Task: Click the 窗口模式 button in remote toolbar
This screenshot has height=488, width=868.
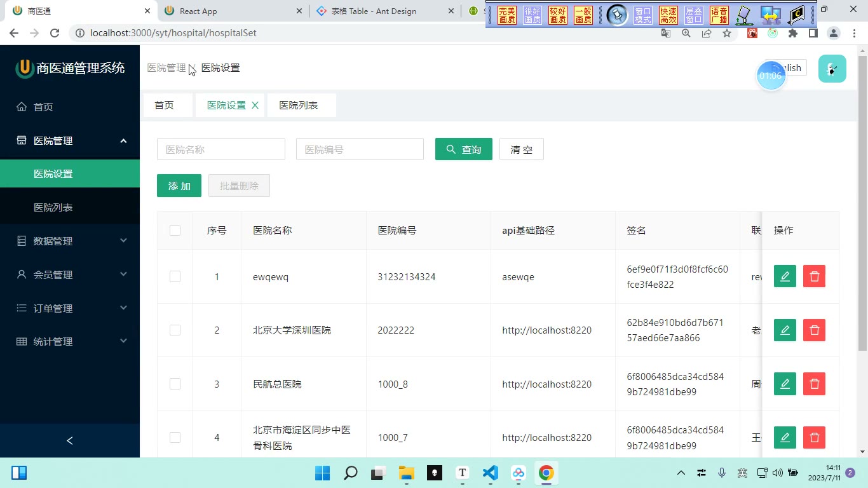Action: [643, 15]
